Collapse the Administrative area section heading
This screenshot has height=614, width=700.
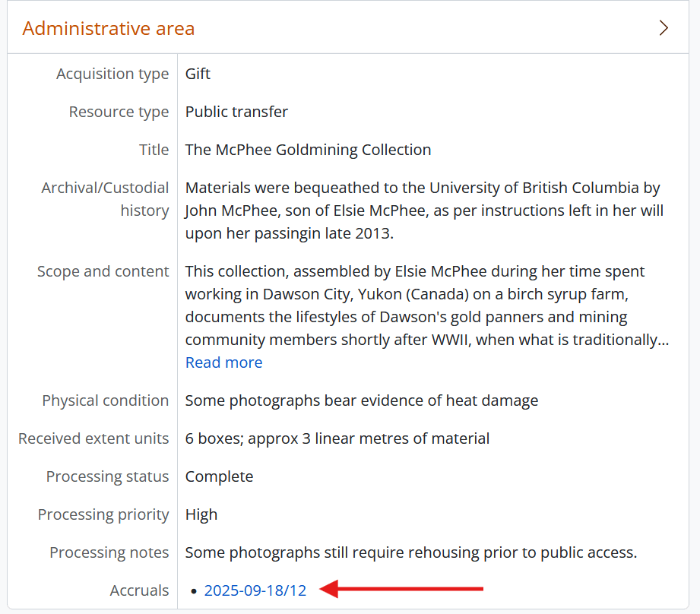[109, 29]
